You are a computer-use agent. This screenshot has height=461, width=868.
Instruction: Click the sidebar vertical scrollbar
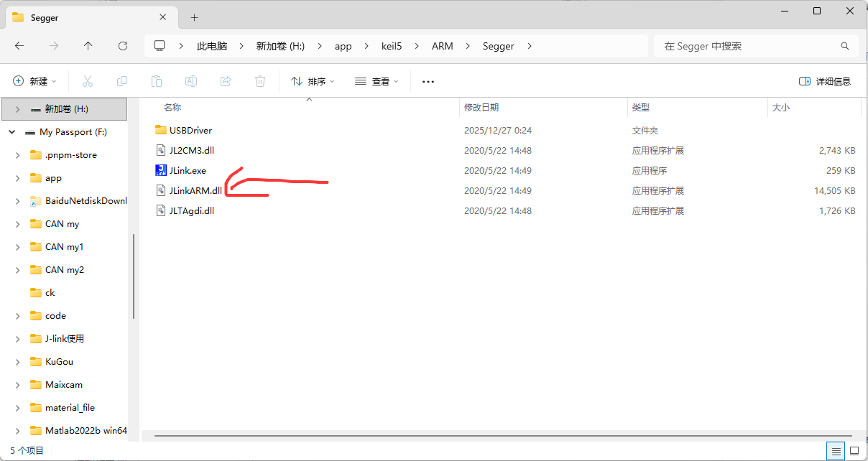pos(134,276)
